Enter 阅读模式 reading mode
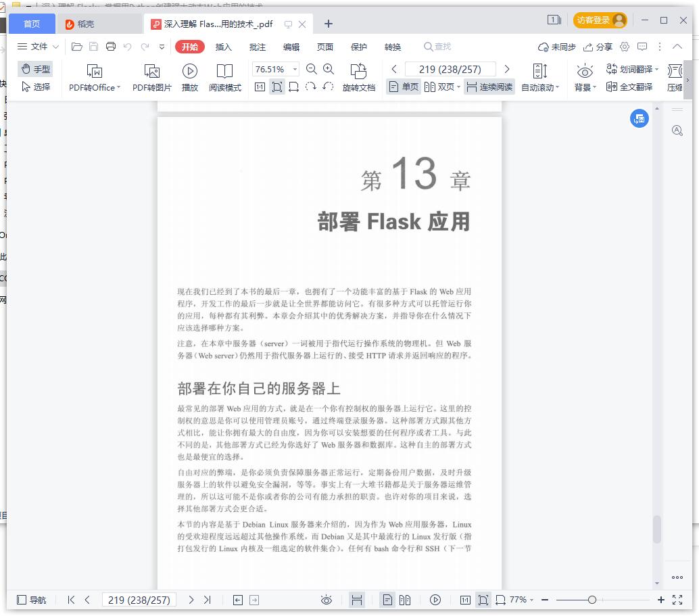Screen dimensions: 699x616 224,77
